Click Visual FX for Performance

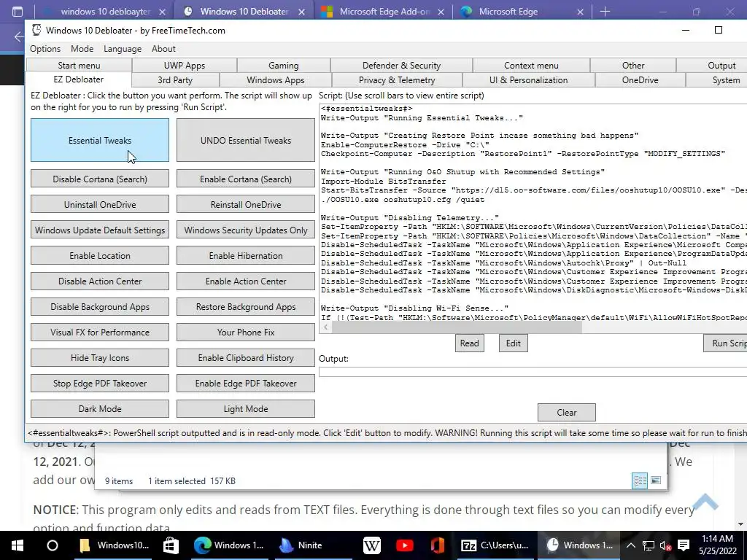point(99,332)
